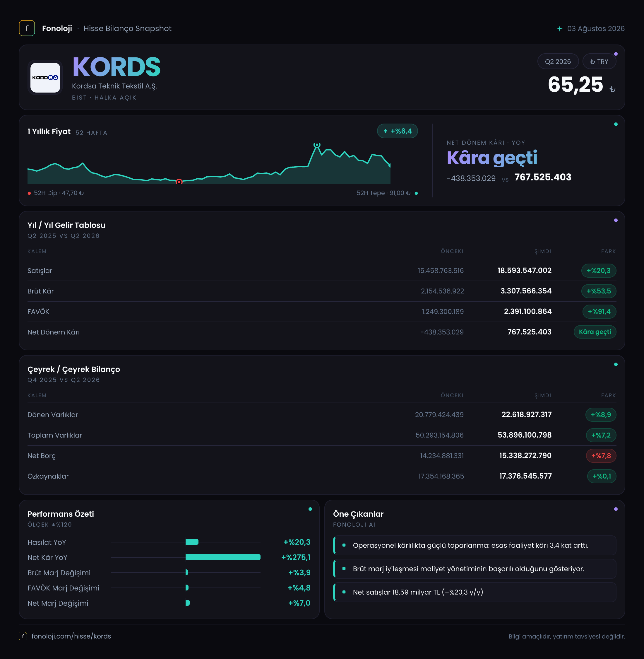The image size is (644, 659).
Task: Click the value 18.593.547.002 in Satışlar row
Action: [524, 270]
